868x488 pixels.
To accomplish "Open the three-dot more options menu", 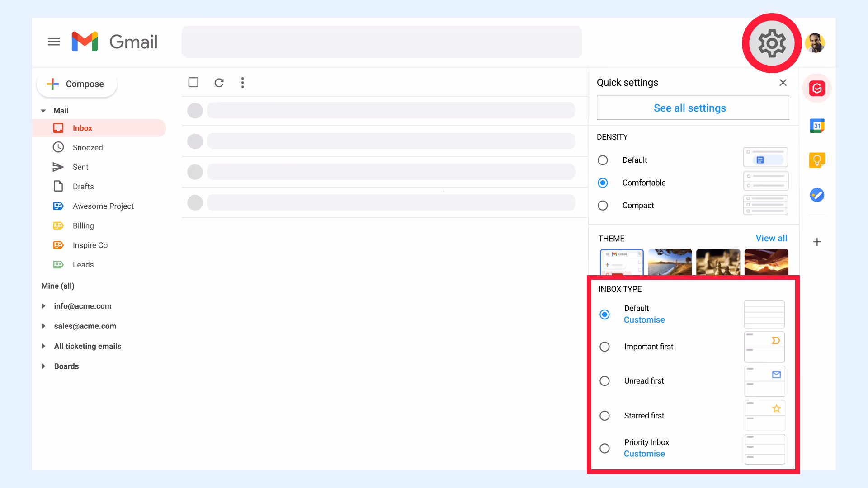I will coord(243,83).
